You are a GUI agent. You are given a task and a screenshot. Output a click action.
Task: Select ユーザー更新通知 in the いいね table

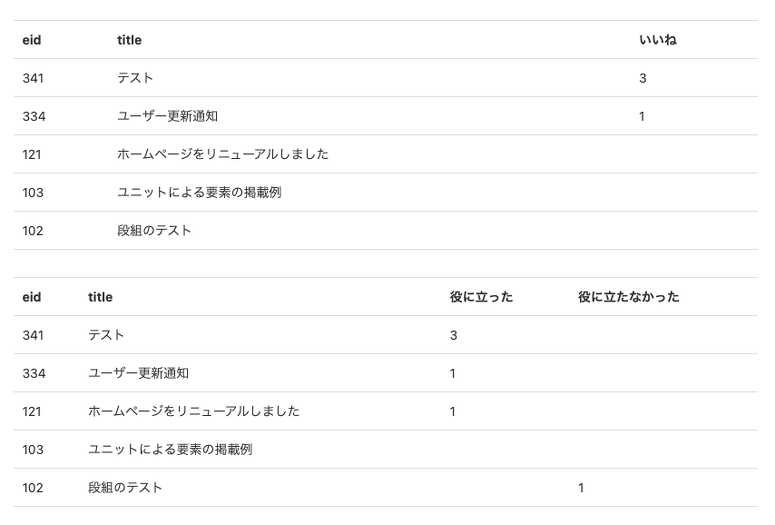(x=167, y=116)
